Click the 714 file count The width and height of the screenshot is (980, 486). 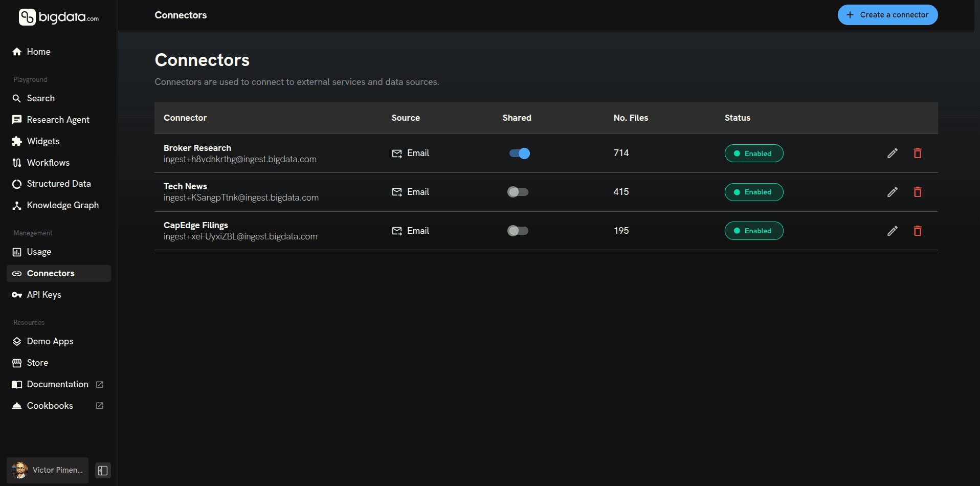621,153
